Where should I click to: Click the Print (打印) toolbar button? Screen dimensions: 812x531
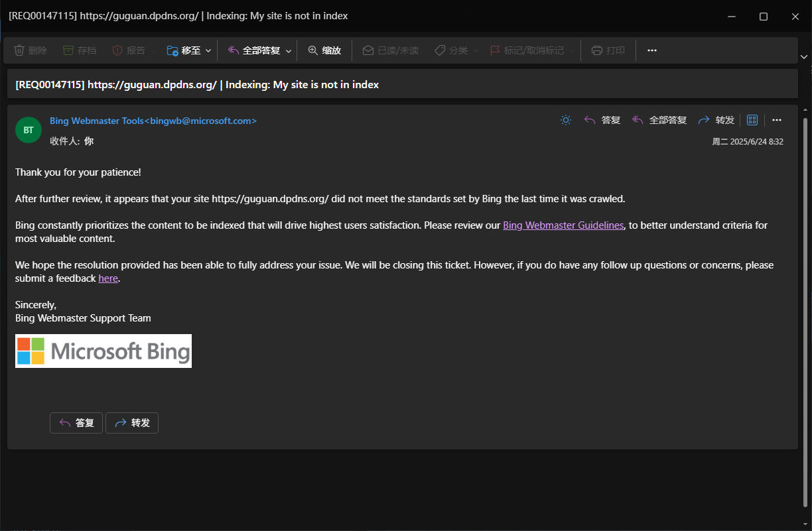(x=608, y=50)
